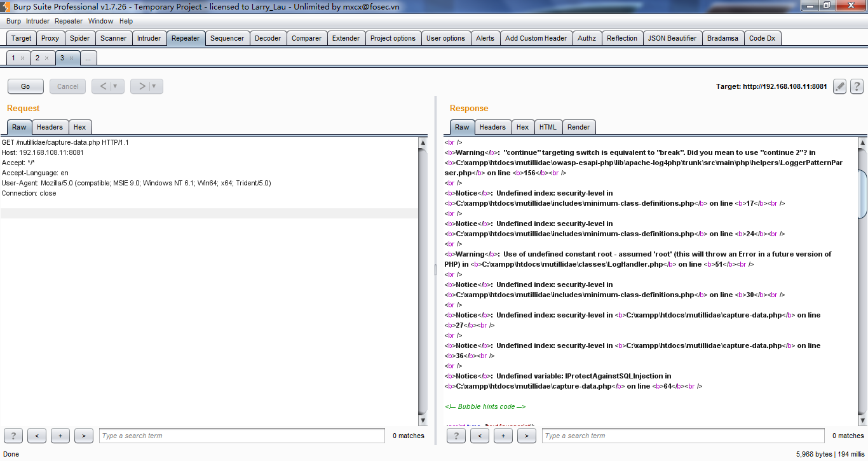Switch to the Intruder tool tab

149,38
